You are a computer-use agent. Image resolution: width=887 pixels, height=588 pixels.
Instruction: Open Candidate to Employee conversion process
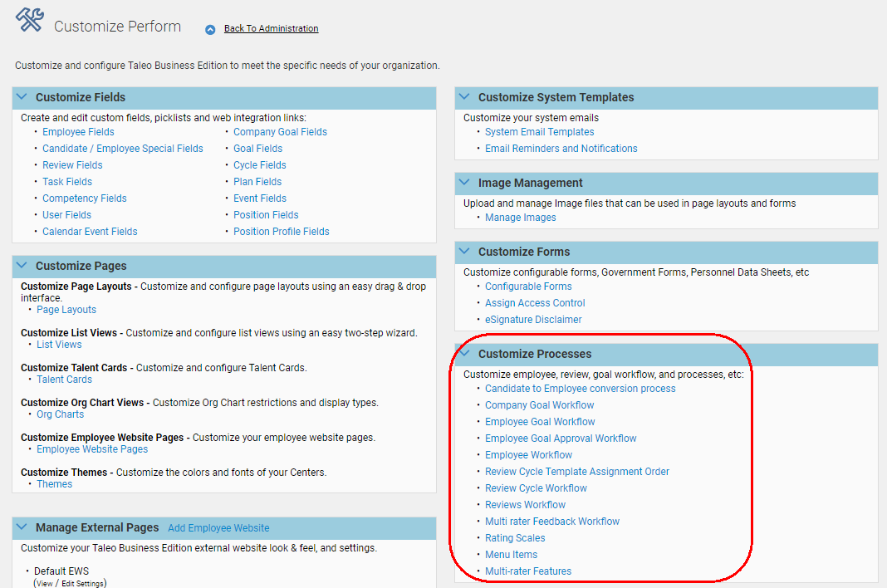click(x=580, y=388)
